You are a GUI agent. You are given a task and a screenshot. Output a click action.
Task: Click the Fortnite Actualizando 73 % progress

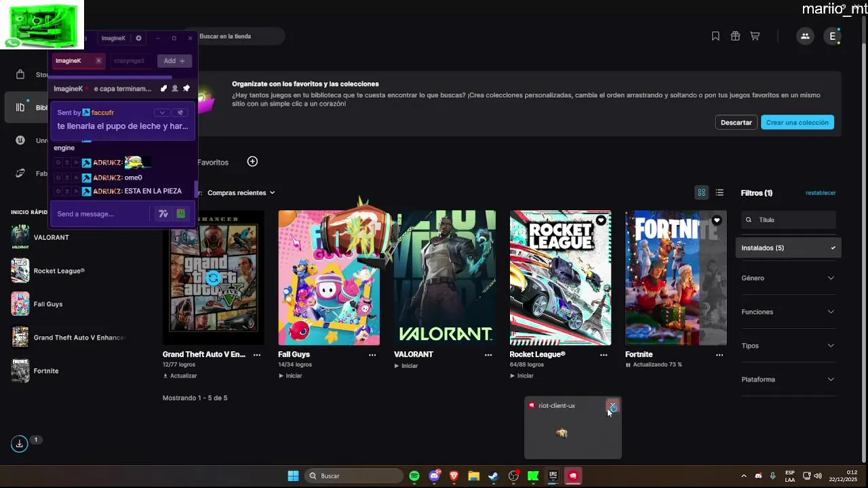point(654,365)
